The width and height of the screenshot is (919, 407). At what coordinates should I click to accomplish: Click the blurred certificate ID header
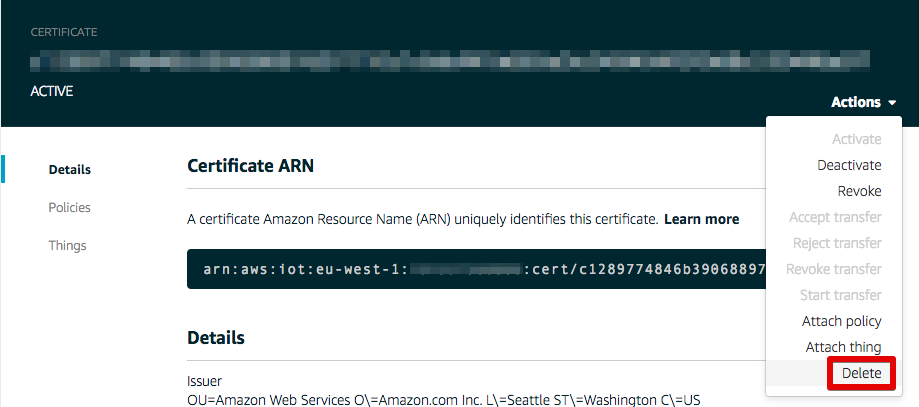(x=450, y=61)
